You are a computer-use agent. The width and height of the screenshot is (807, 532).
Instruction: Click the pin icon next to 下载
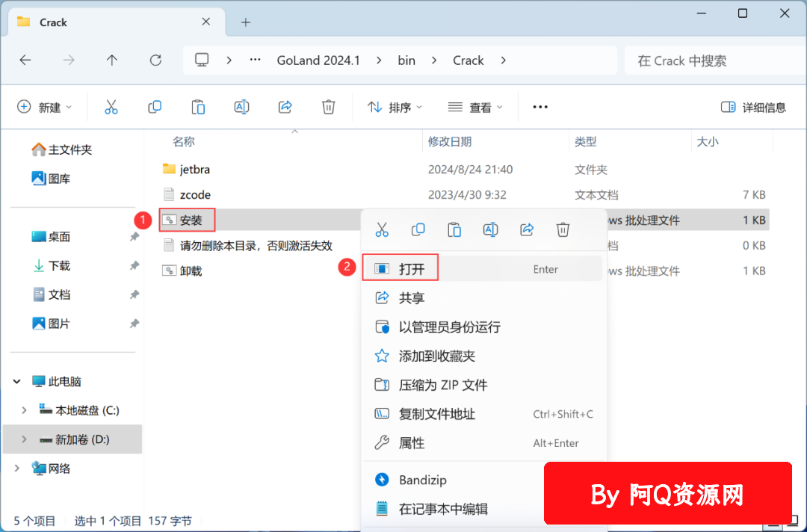pos(134,265)
